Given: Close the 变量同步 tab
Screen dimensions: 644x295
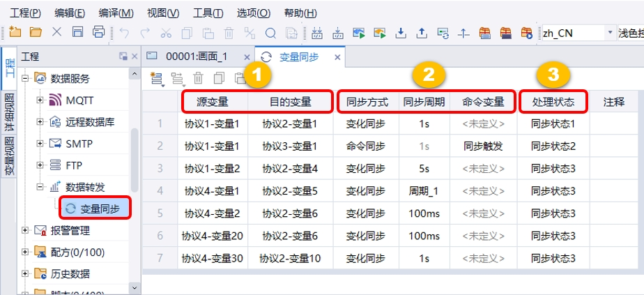Looking at the screenshot, I should [337, 57].
